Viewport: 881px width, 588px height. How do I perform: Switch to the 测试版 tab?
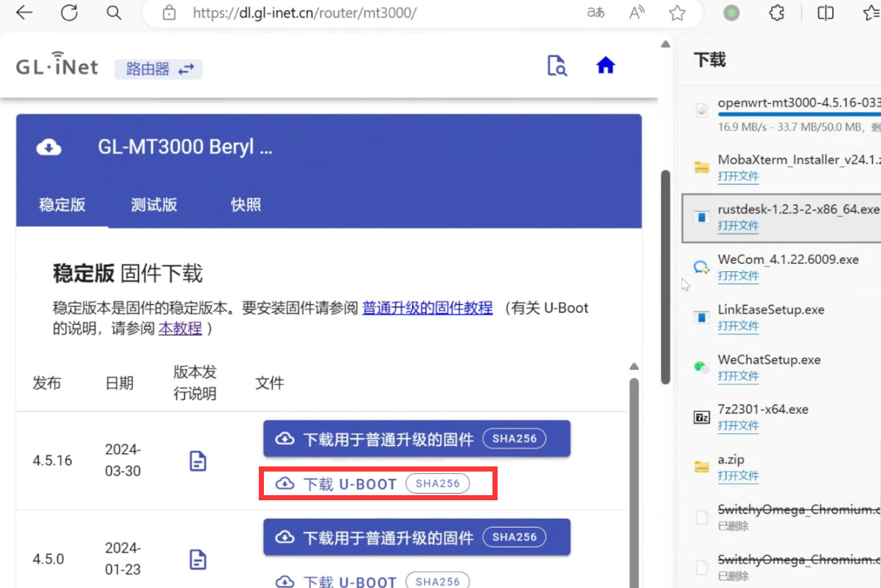(x=153, y=205)
